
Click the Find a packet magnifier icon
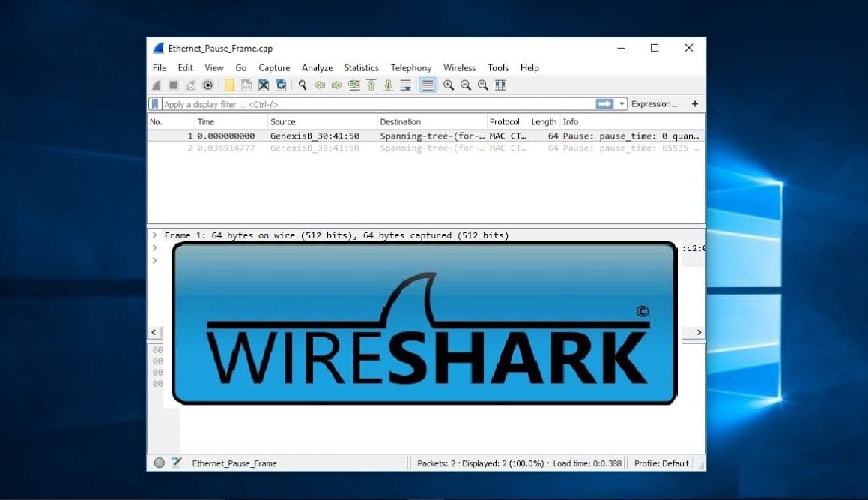(303, 85)
